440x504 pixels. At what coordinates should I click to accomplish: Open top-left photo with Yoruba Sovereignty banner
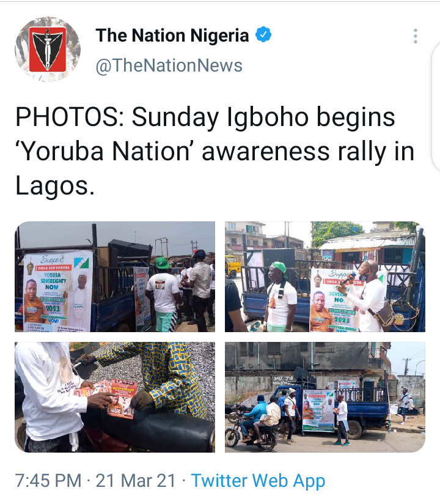[x=115, y=276]
